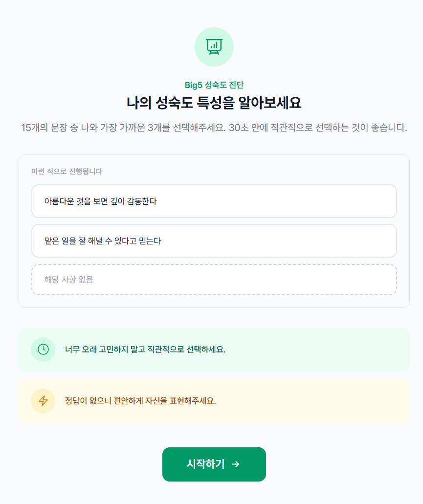Click the lightning bolt icon in the yellow box
This screenshot has width=423, height=504.
(x=43, y=401)
